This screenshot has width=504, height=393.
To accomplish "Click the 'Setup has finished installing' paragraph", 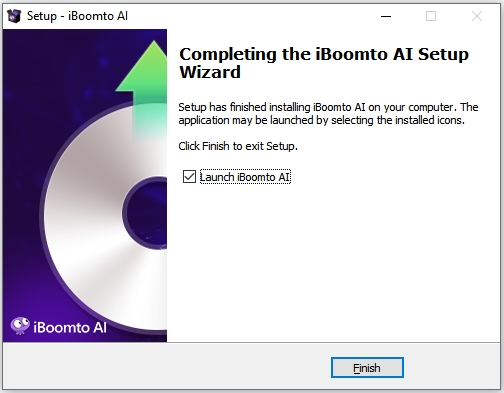I will [328, 113].
